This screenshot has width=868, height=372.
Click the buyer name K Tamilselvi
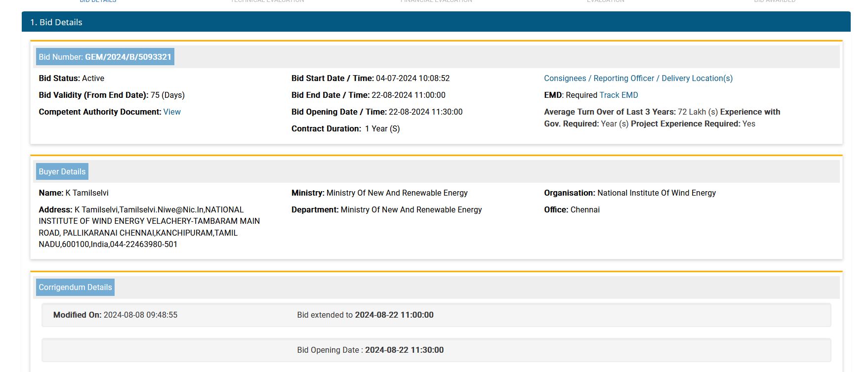point(87,193)
